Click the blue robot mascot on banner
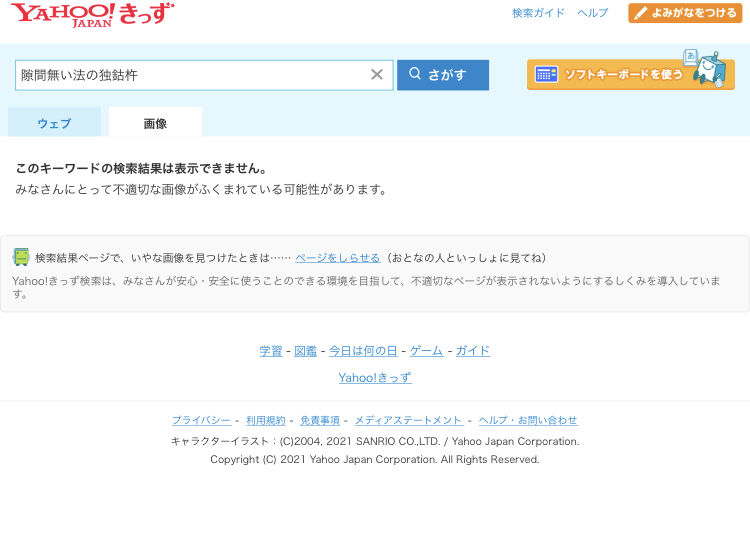The width and height of the screenshot is (750, 544). click(709, 70)
